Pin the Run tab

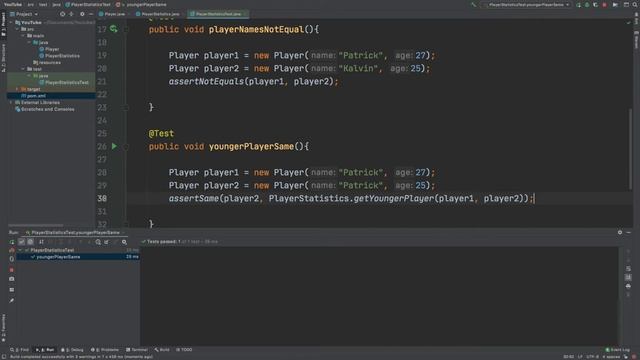coord(12,301)
